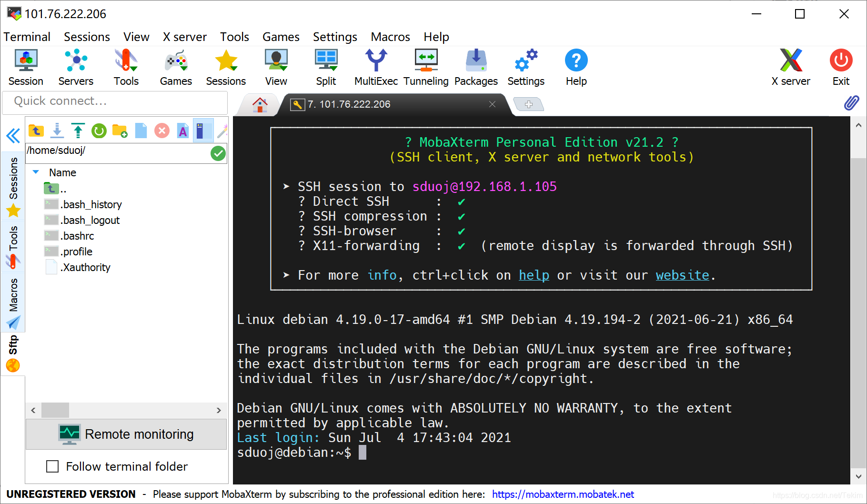Click the SFTP letter A text icon
Image resolution: width=867 pixels, height=504 pixels.
[x=183, y=131]
